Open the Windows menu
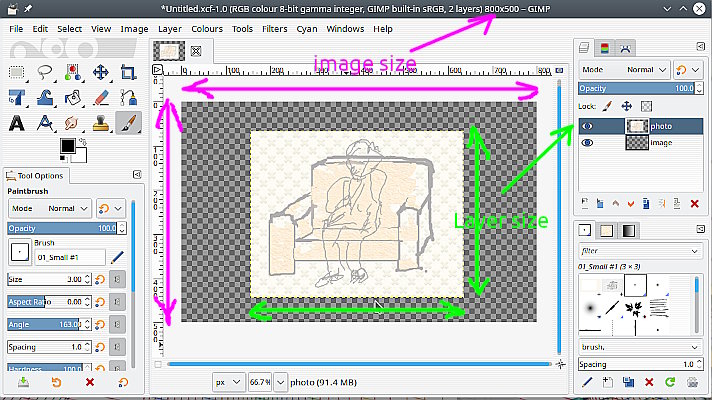This screenshot has width=712, height=400. pyautogui.click(x=345, y=29)
